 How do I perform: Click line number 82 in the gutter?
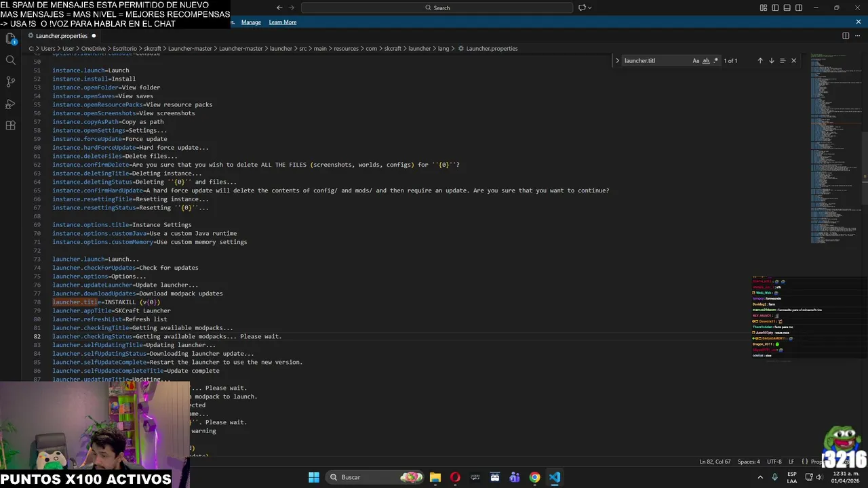[x=37, y=336]
